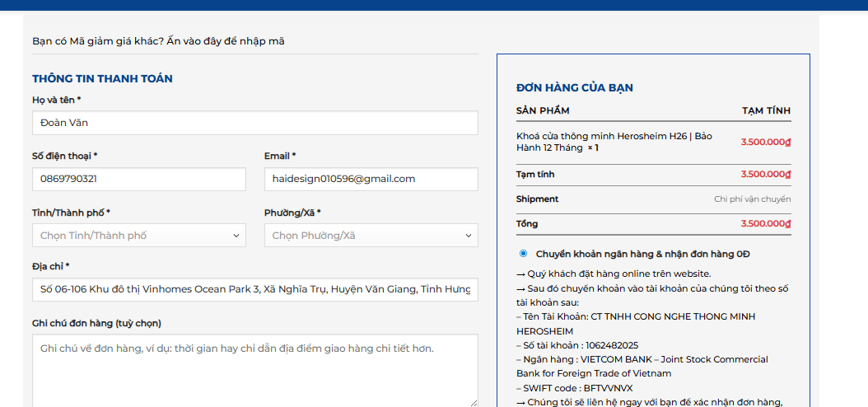
Task: Click the Email field with haidesign010596@gmail.com
Action: coord(371,179)
